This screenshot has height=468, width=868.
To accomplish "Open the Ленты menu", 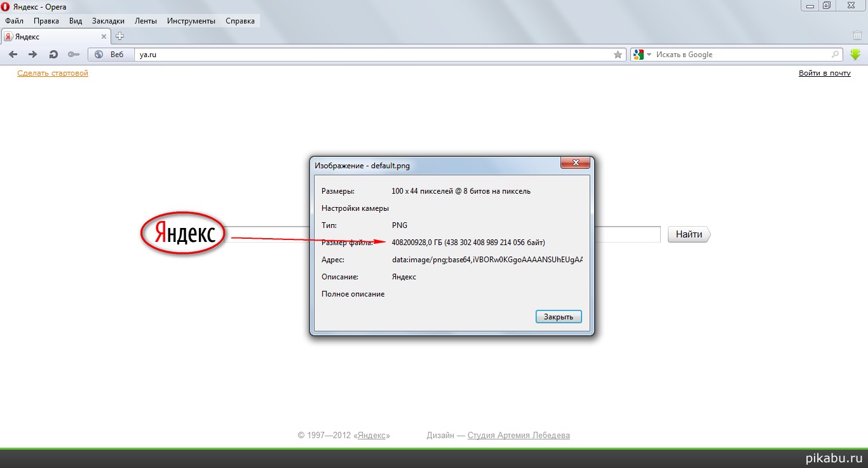I will coord(146,21).
